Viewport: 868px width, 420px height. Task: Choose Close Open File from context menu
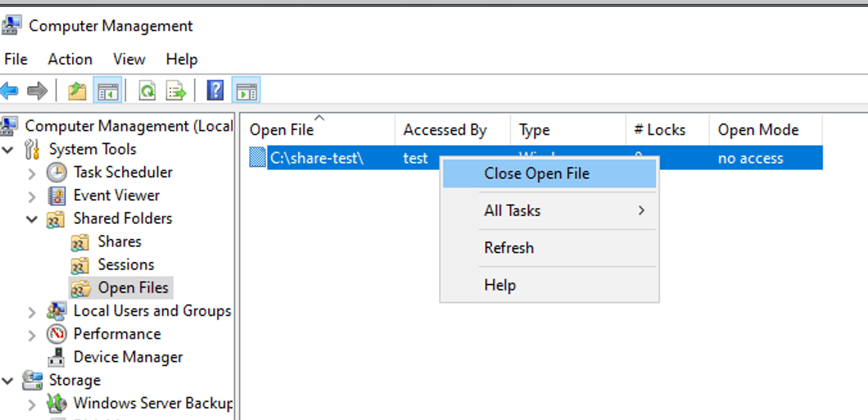[537, 173]
